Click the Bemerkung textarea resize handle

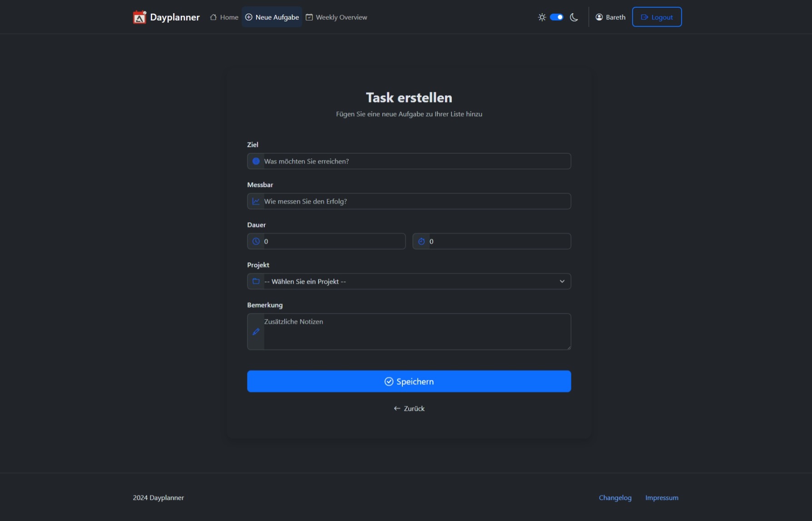(568, 347)
